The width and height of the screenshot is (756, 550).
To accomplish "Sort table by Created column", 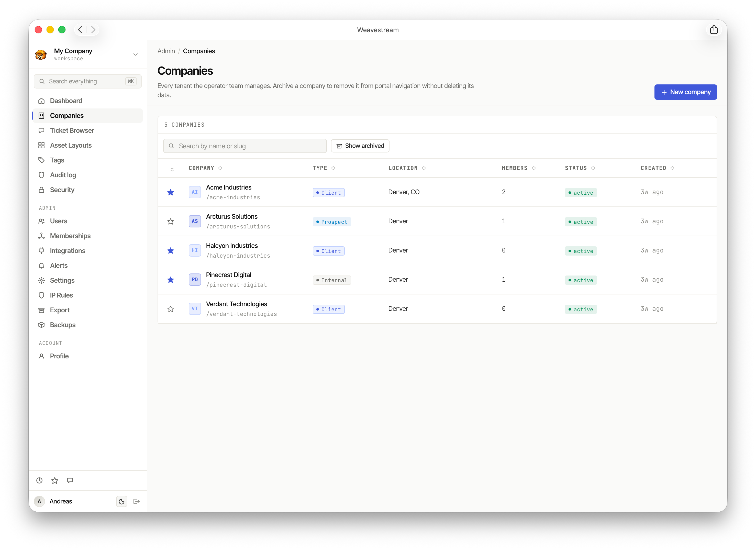I will point(657,168).
